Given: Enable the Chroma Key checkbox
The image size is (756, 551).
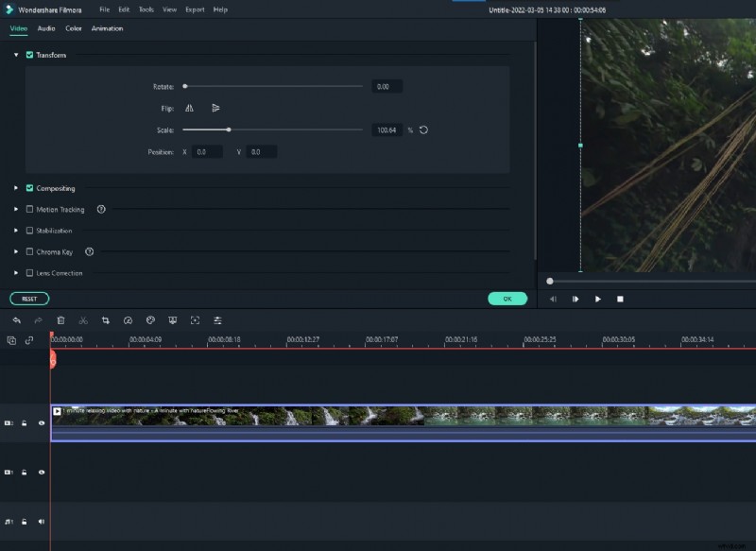Looking at the screenshot, I should pos(29,251).
